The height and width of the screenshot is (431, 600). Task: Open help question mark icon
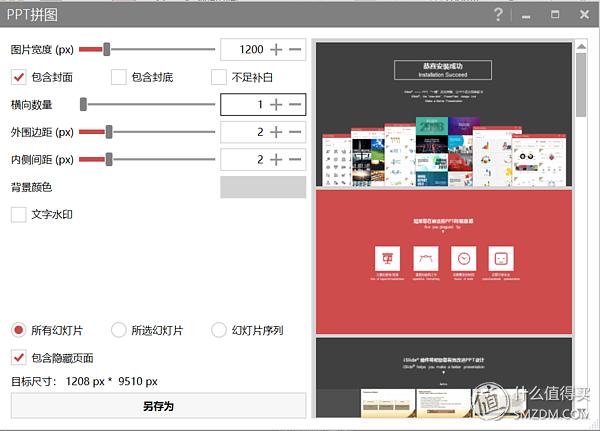tap(498, 15)
